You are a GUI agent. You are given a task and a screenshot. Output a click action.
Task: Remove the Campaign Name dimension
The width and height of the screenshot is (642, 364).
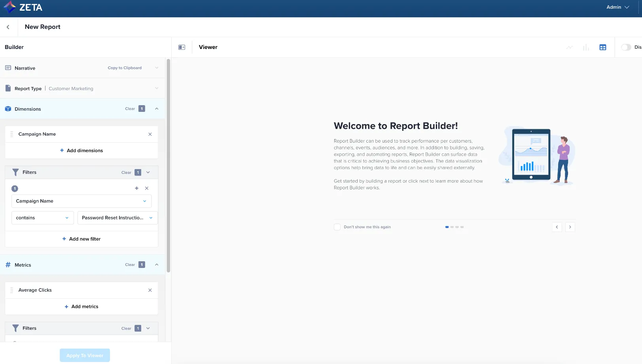pos(150,134)
